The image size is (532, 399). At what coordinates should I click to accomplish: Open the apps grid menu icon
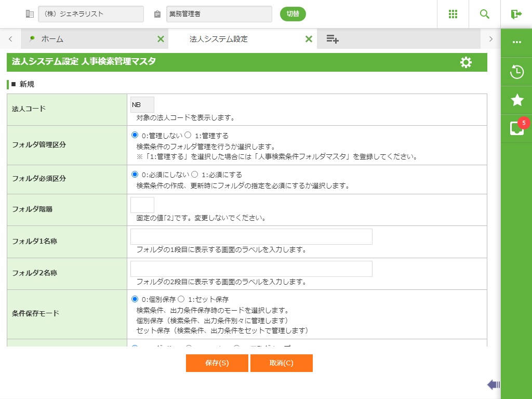[x=453, y=14]
